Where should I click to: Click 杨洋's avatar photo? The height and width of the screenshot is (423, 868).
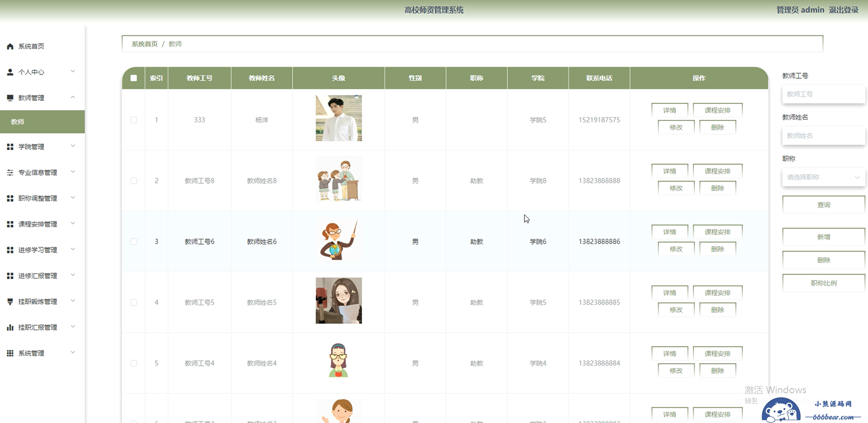(x=339, y=118)
